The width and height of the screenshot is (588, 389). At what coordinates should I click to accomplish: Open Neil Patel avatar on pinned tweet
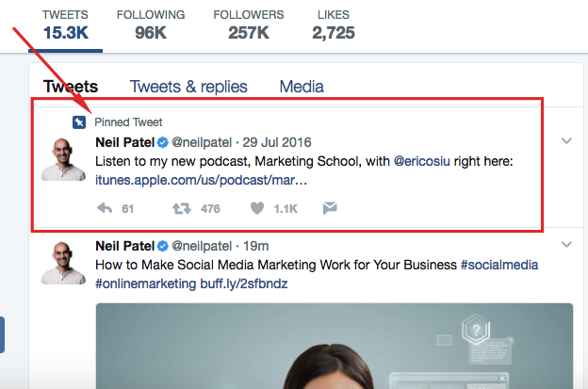(63, 159)
